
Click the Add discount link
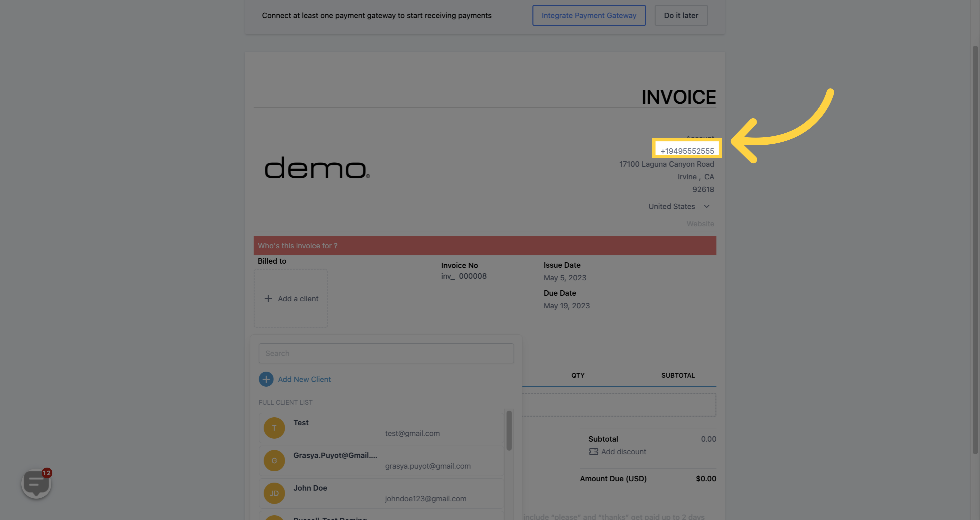click(623, 452)
